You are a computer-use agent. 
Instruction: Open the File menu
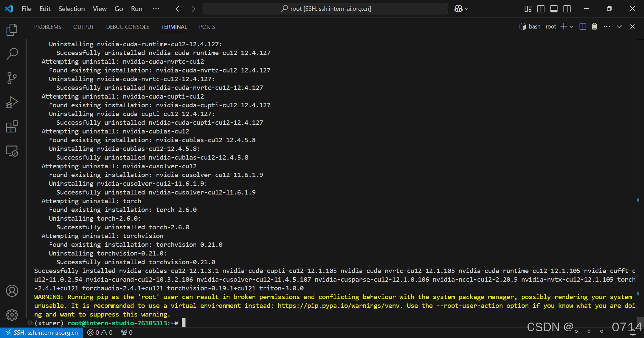pyautogui.click(x=26, y=9)
